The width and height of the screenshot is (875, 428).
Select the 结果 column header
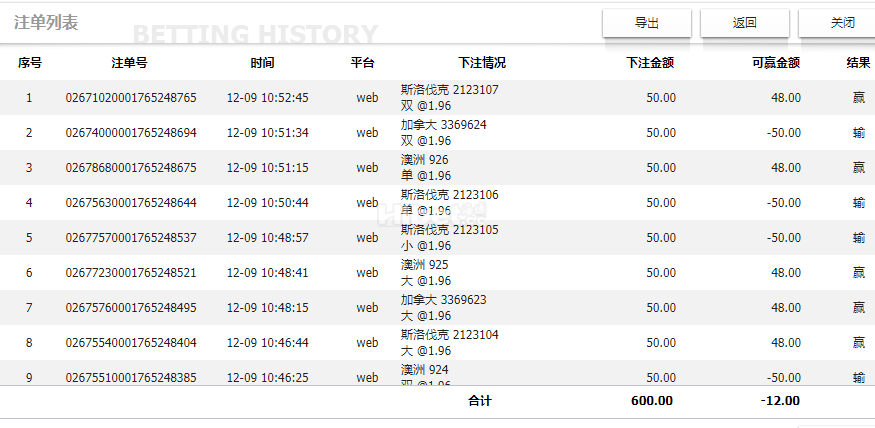(858, 63)
